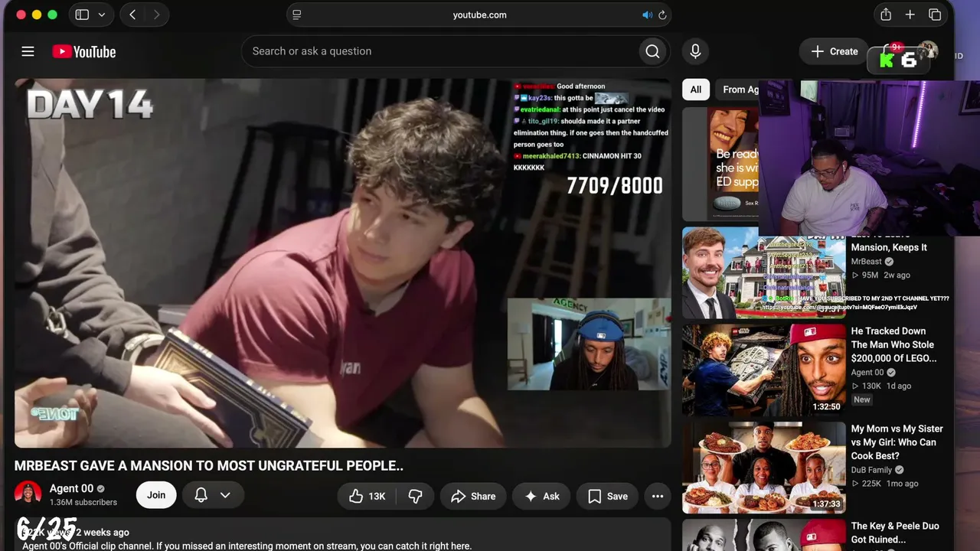The width and height of the screenshot is (980, 551).
Task: Go back with the Safari back arrow
Action: pyautogui.click(x=132, y=15)
